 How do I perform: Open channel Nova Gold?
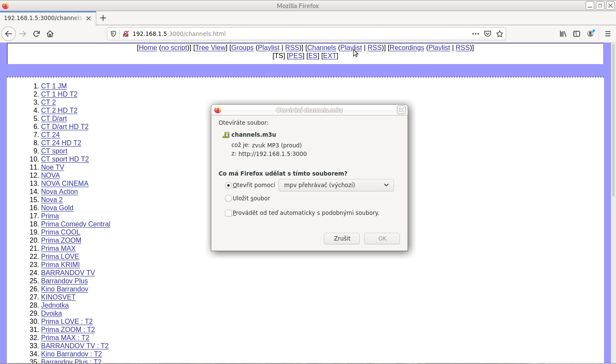57,208
